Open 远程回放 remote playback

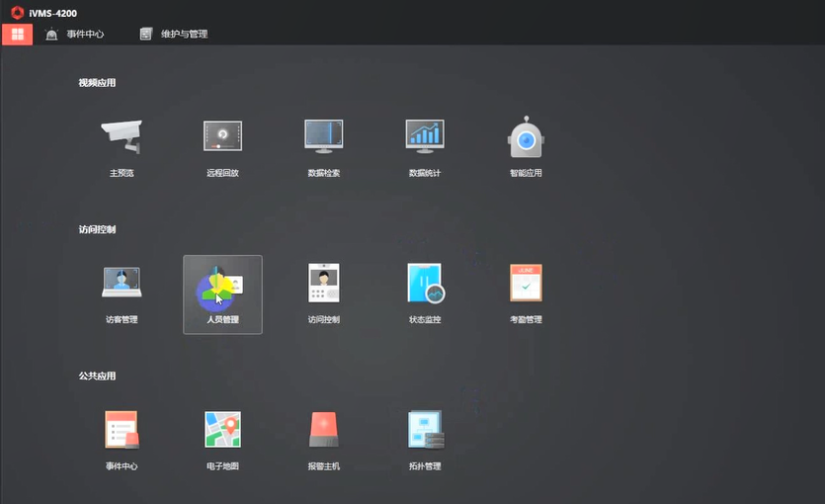tap(222, 136)
